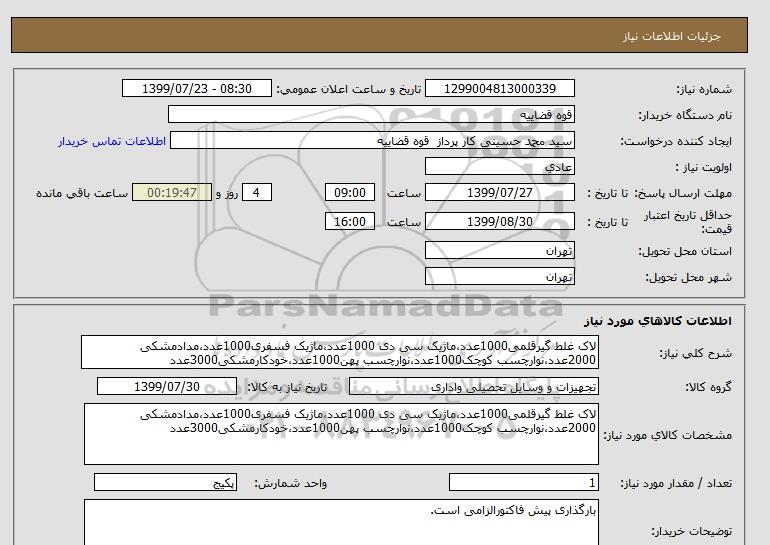The width and height of the screenshot is (770, 545).
Task: Click the countdown timer 00:19:47
Action: coord(172,192)
